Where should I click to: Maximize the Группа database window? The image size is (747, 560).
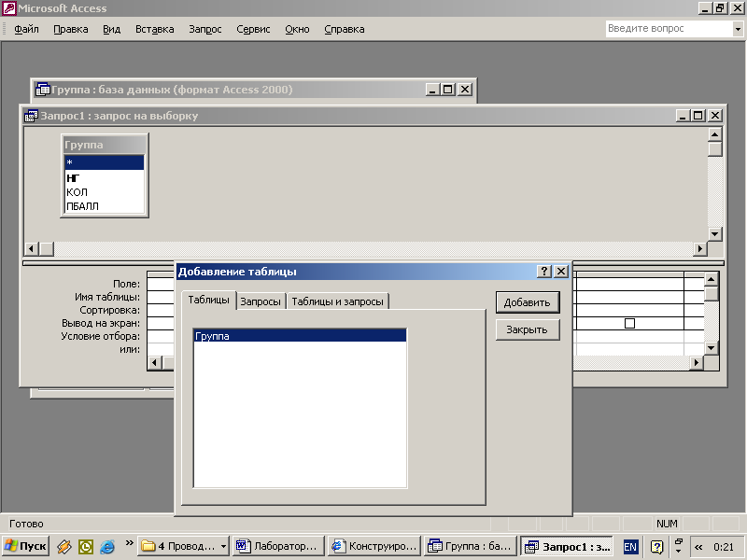point(448,89)
